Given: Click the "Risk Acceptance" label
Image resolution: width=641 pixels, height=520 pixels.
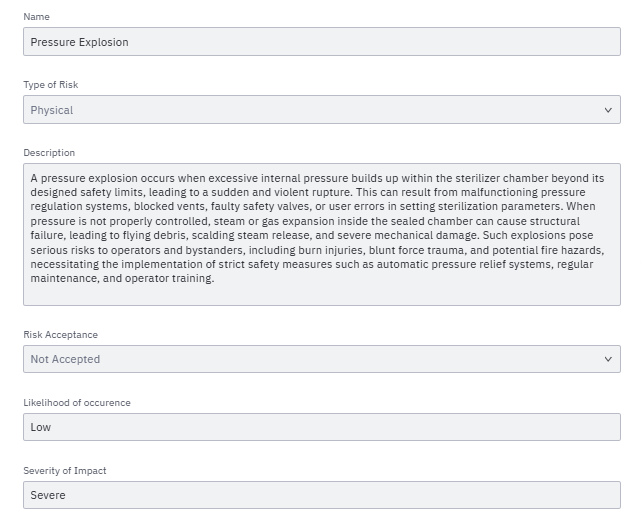Looking at the screenshot, I should 61,335.
